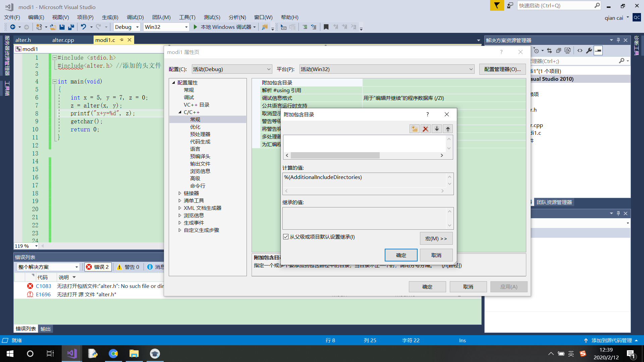
Task: Open the 调试(D) menu
Action: [x=135, y=17]
